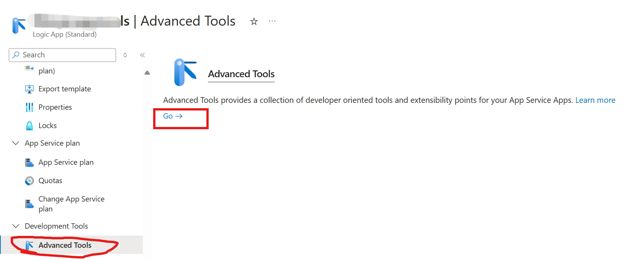Open the Learn more link

point(595,100)
